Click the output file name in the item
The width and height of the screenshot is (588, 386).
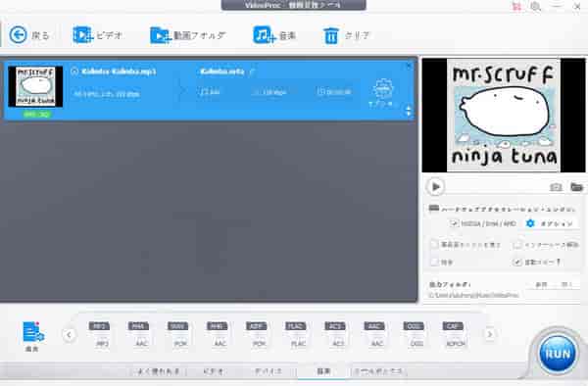[222, 72]
